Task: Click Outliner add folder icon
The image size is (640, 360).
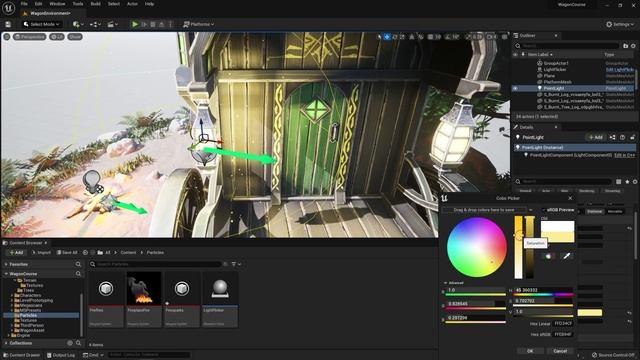Action: pyautogui.click(x=625, y=46)
